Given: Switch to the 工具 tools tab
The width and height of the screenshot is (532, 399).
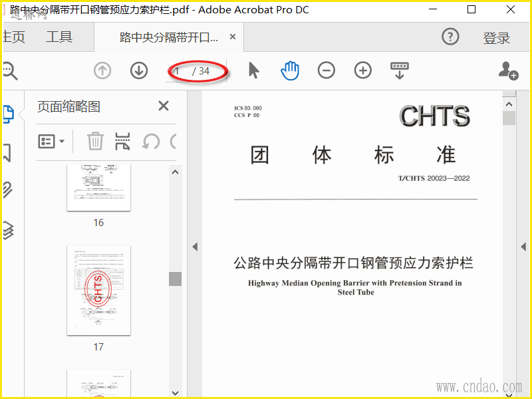Looking at the screenshot, I should click(x=59, y=37).
